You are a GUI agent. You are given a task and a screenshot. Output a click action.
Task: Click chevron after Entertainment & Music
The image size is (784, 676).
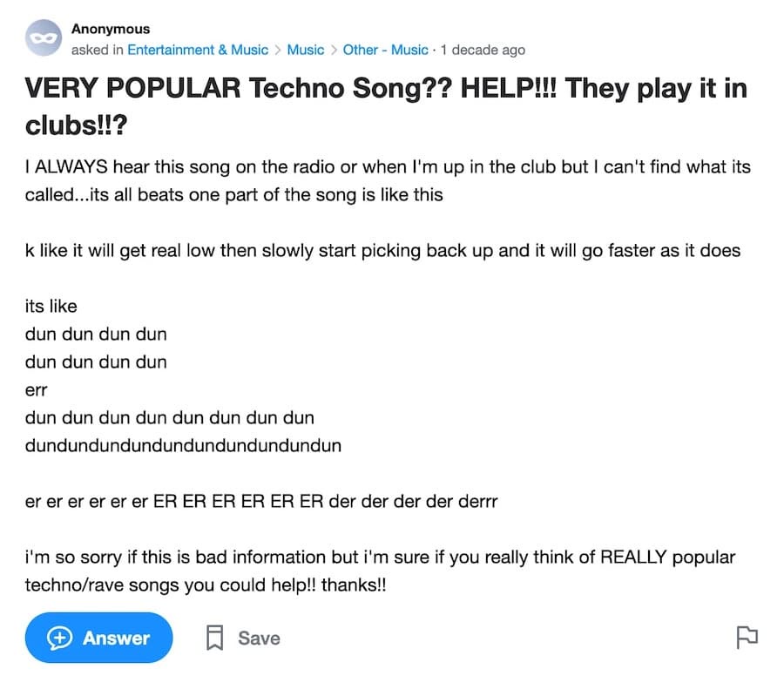coord(278,50)
